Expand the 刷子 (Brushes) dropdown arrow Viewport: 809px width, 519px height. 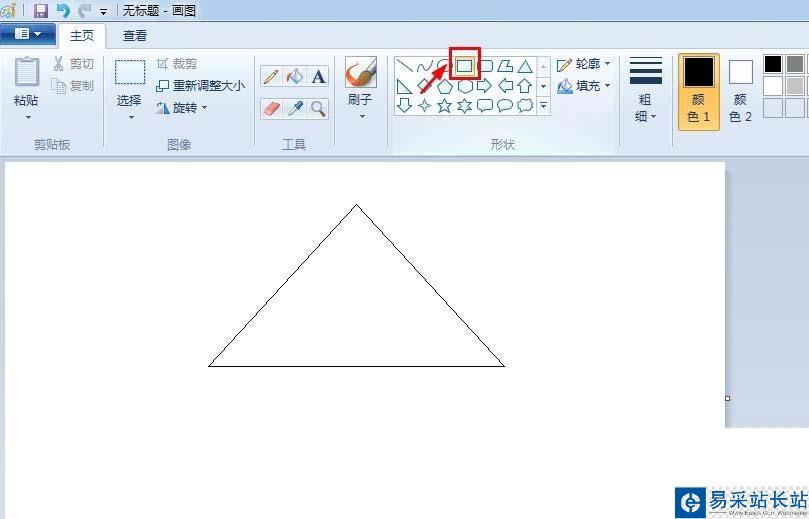(x=362, y=117)
